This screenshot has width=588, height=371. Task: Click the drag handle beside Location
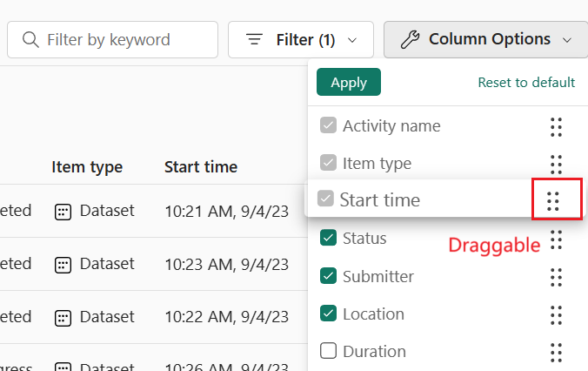point(556,314)
